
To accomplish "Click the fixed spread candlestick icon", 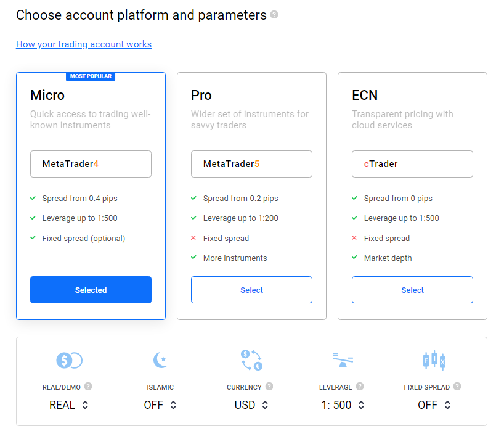I will point(434,360).
